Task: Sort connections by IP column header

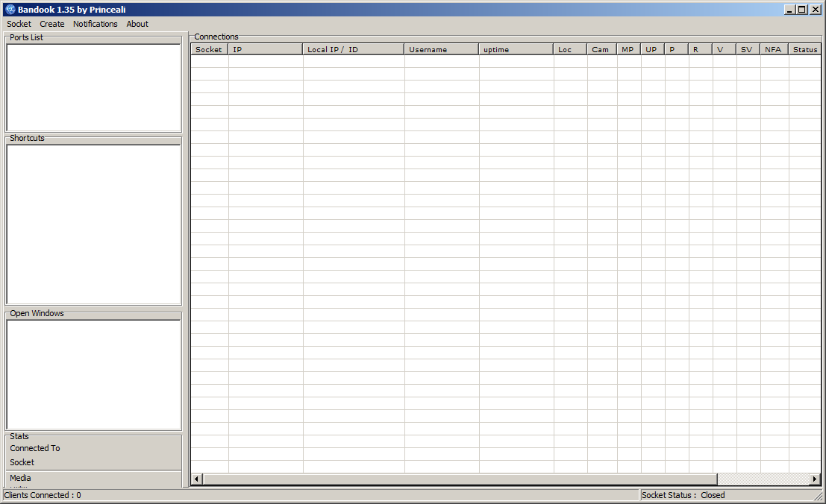Action: [266, 50]
